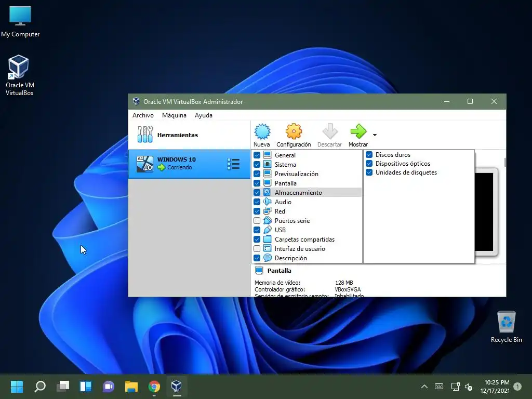
Task: Open the Oracle VM VirtualBox desktop shortcut
Action: [19, 75]
